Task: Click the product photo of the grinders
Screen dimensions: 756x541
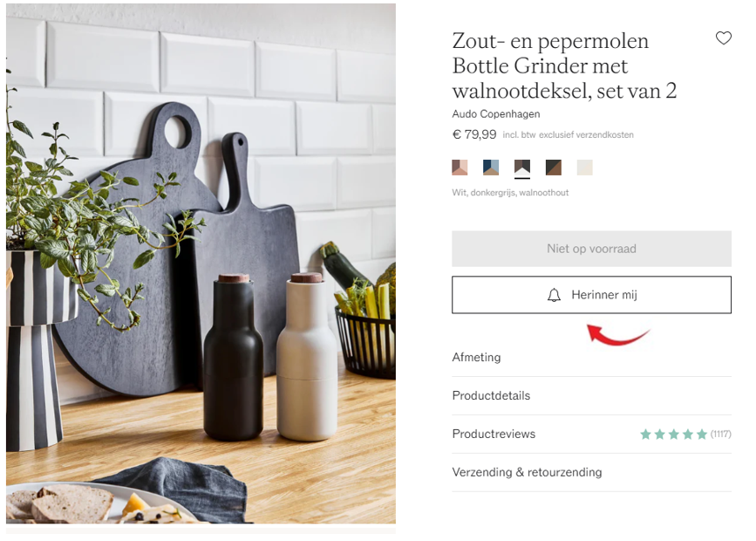Action: [x=201, y=264]
